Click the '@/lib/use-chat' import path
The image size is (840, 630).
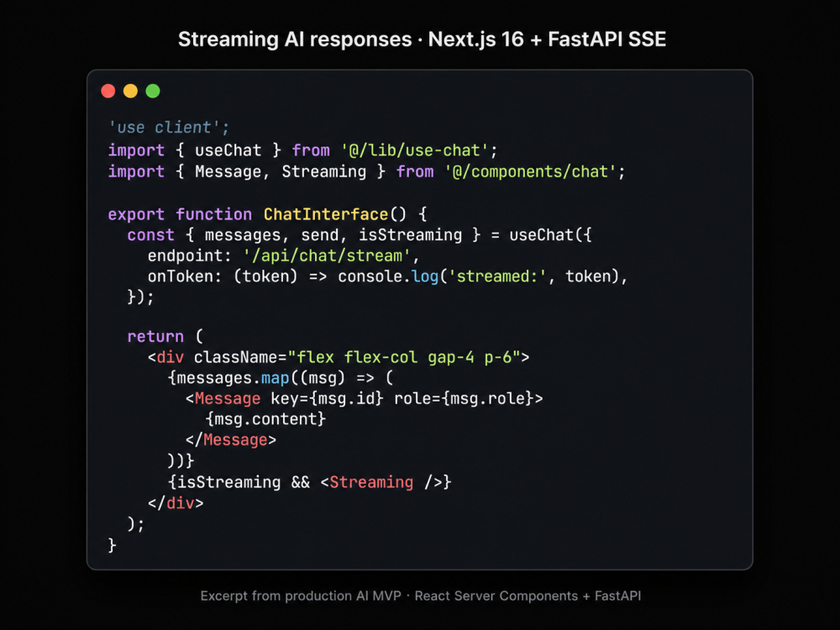click(415, 150)
